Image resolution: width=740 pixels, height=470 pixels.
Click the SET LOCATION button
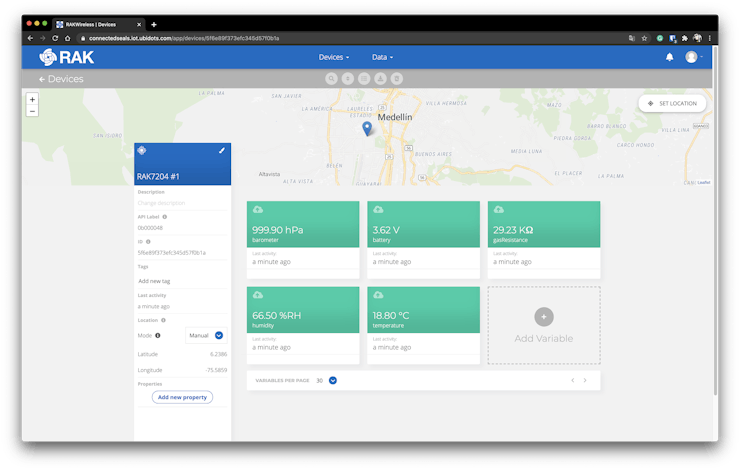coord(672,103)
